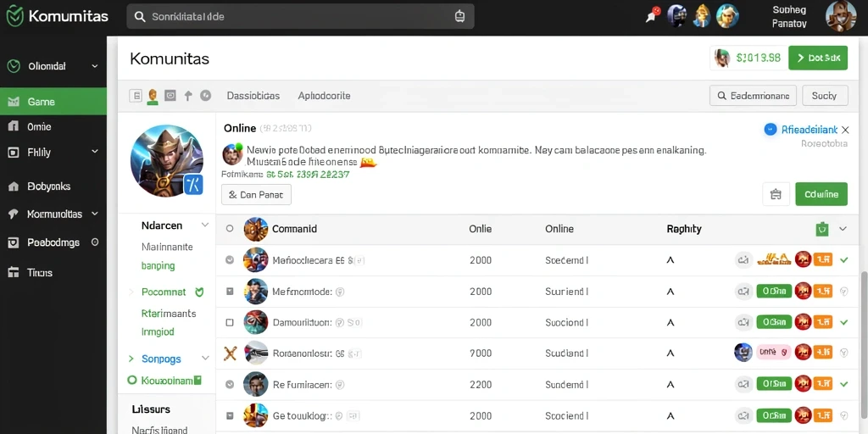Click the notification pin icon in header
The image size is (868, 434).
pyautogui.click(x=652, y=15)
